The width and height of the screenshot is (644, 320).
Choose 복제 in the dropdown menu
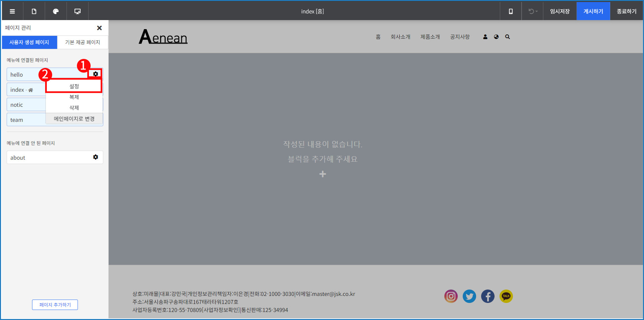point(74,97)
